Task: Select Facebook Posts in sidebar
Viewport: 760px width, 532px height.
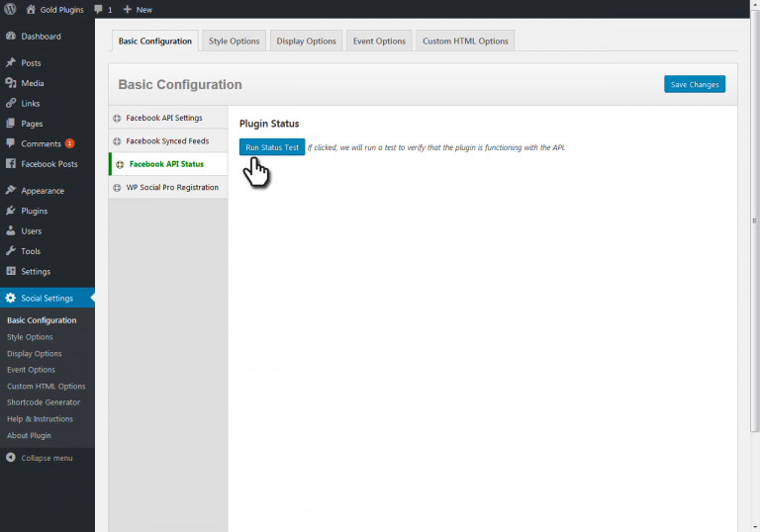Action: [x=48, y=164]
